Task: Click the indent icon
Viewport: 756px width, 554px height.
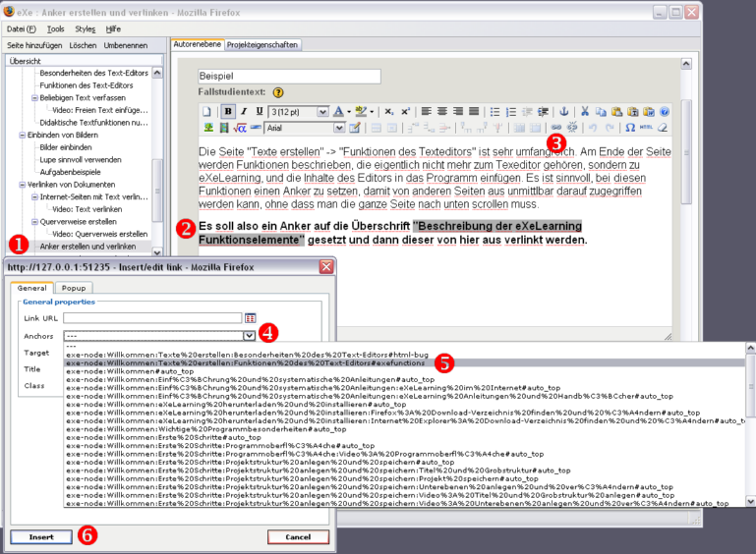Action: coord(544,112)
